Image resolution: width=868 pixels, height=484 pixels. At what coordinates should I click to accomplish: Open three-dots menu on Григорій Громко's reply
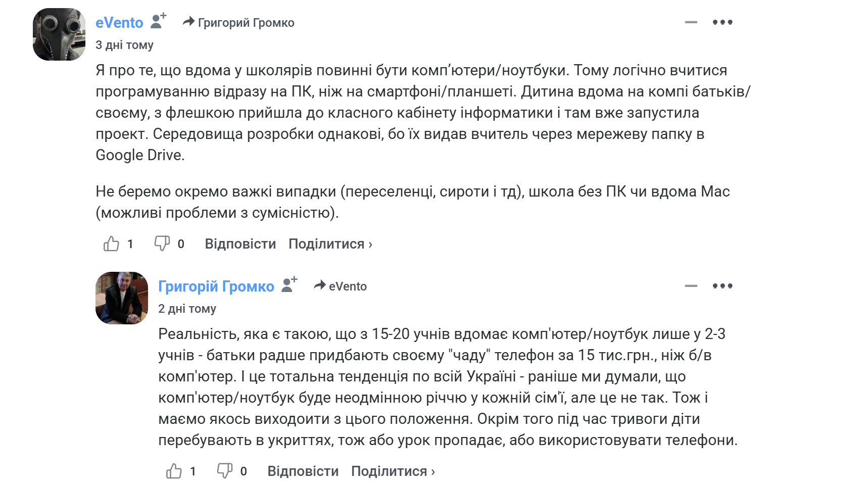[722, 286]
